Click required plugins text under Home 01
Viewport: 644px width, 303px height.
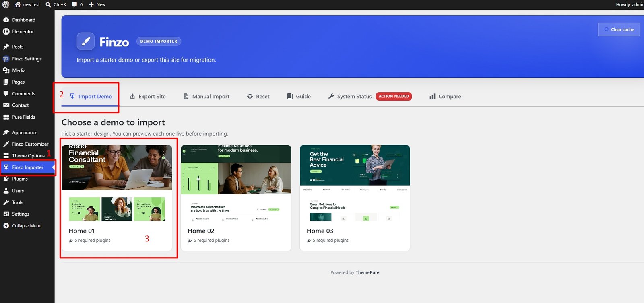coord(93,241)
